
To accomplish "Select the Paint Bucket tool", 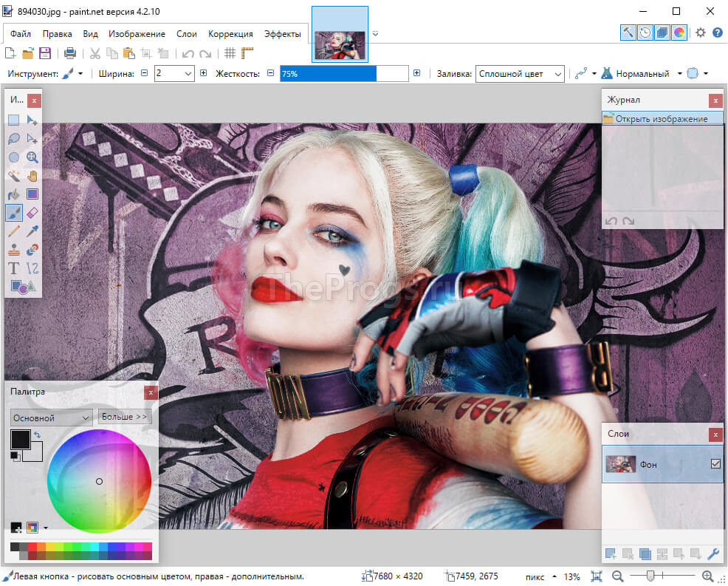I will (x=14, y=194).
